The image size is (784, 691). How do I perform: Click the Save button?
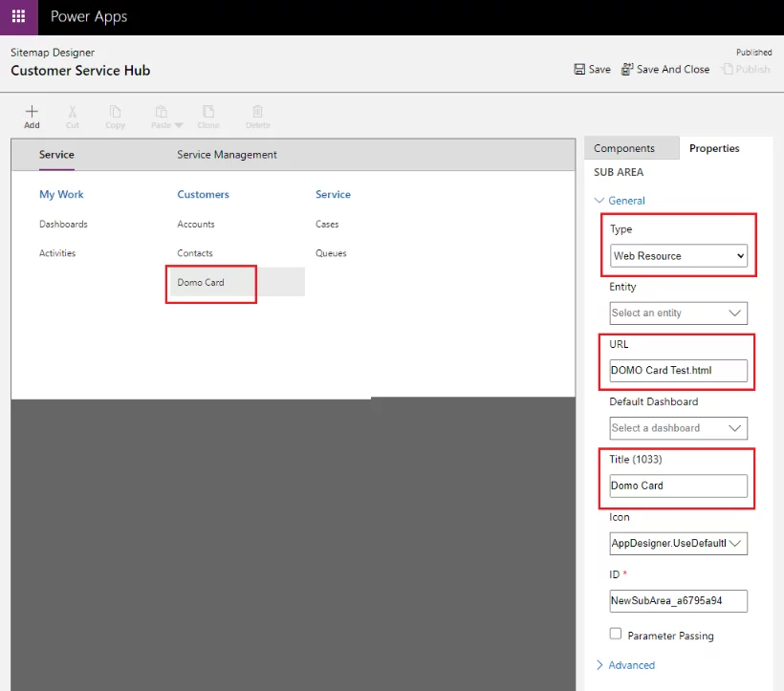[593, 70]
